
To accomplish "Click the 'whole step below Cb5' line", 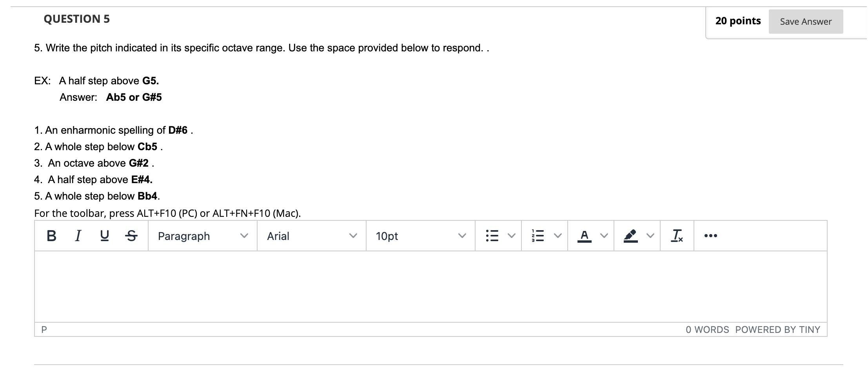I will point(98,147).
